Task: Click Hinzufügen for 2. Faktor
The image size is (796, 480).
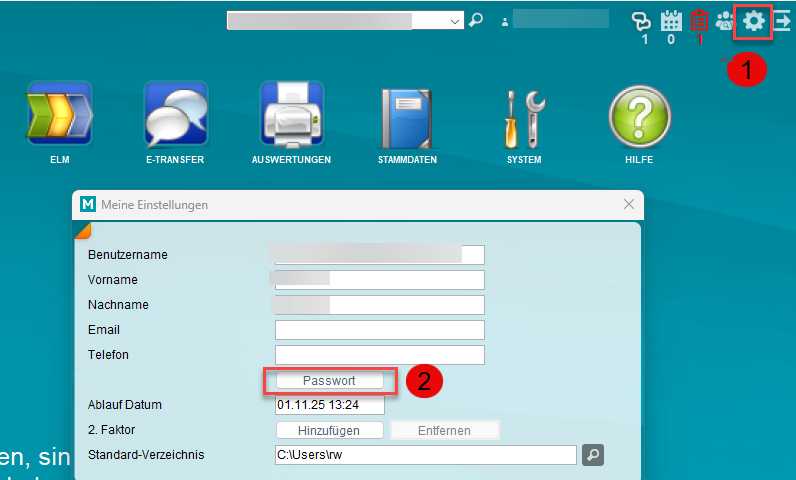Action: click(x=330, y=430)
